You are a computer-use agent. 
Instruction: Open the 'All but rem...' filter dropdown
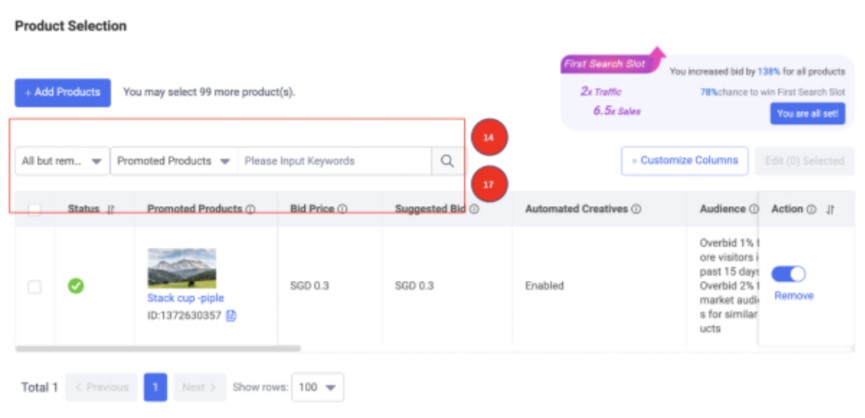pyautogui.click(x=62, y=161)
